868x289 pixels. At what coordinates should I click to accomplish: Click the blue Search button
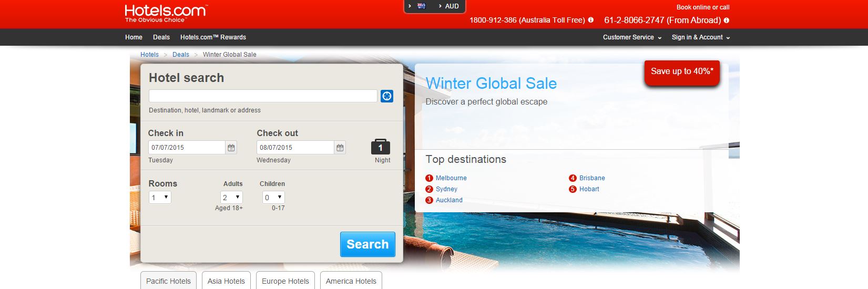(x=367, y=244)
